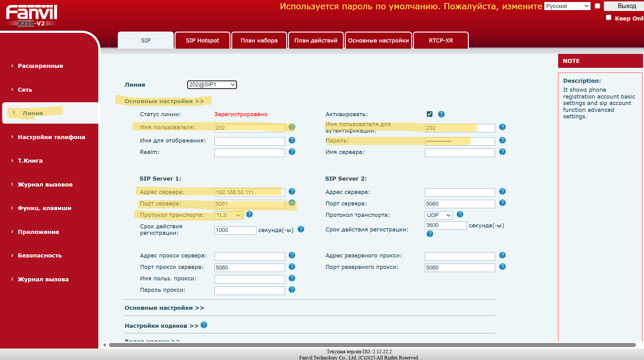The width and height of the screenshot is (644, 360).
Task: Click the Имя для отображения input field
Action: (x=249, y=141)
